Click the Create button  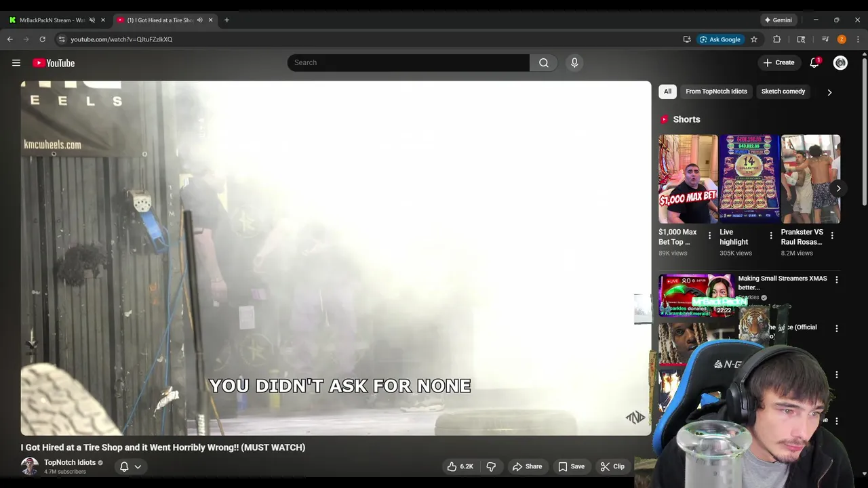click(x=778, y=63)
